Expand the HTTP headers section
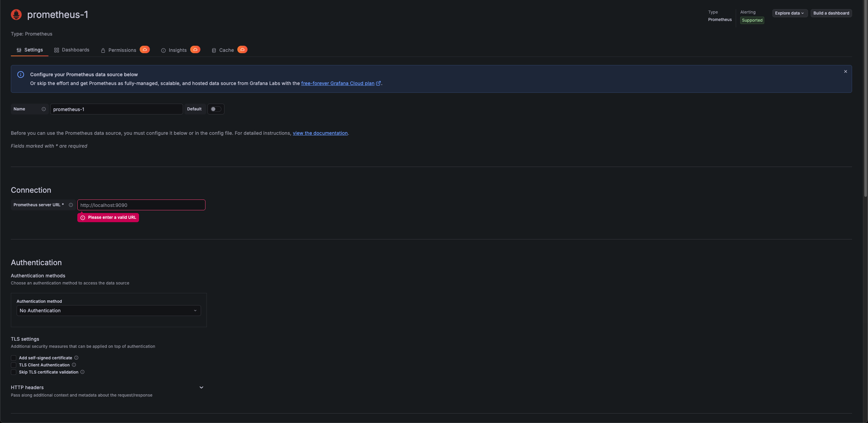Image resolution: width=868 pixels, height=423 pixels. click(201, 387)
